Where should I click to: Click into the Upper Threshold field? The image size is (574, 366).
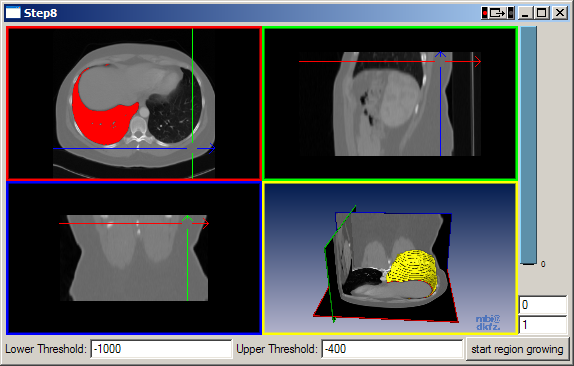(392, 349)
